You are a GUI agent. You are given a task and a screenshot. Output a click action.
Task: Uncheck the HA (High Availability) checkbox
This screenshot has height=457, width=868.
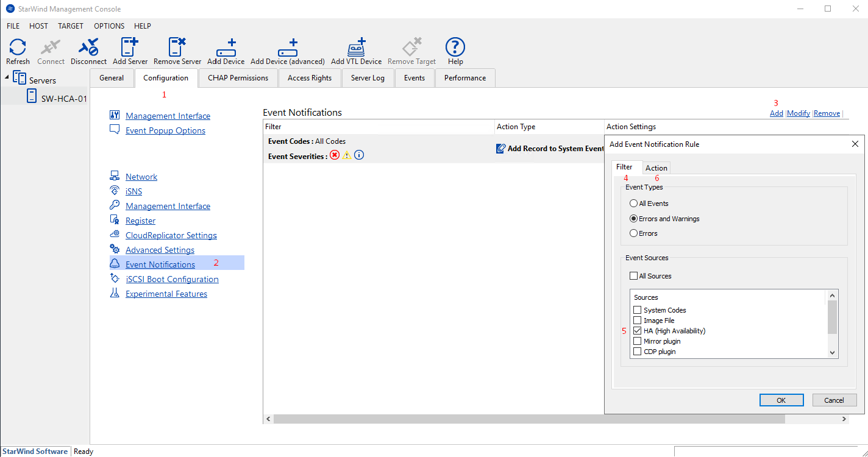(638, 331)
